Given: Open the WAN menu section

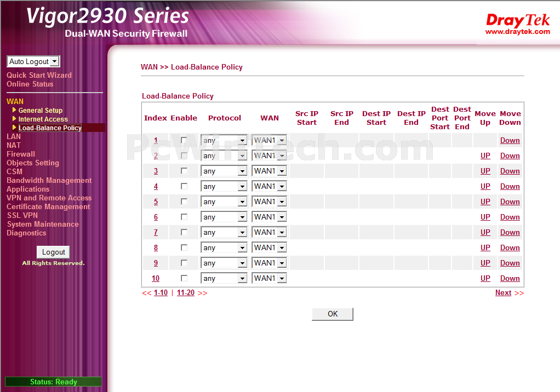Looking at the screenshot, I should (x=15, y=102).
